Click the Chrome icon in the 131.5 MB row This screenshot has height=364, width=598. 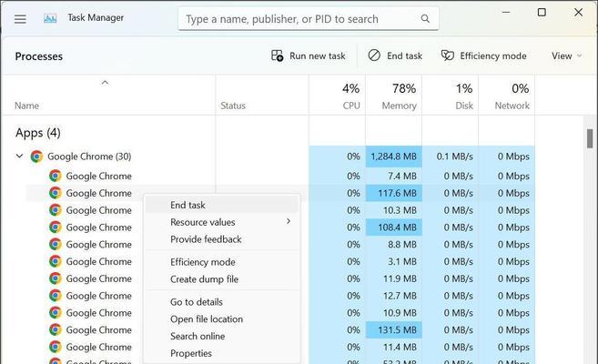(56, 329)
